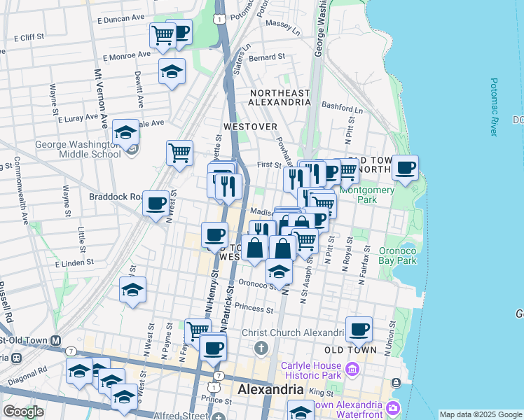This screenshot has height=420, width=524.
Task: Click the King St-Old Town Metro station icon
Action: pos(55,341)
